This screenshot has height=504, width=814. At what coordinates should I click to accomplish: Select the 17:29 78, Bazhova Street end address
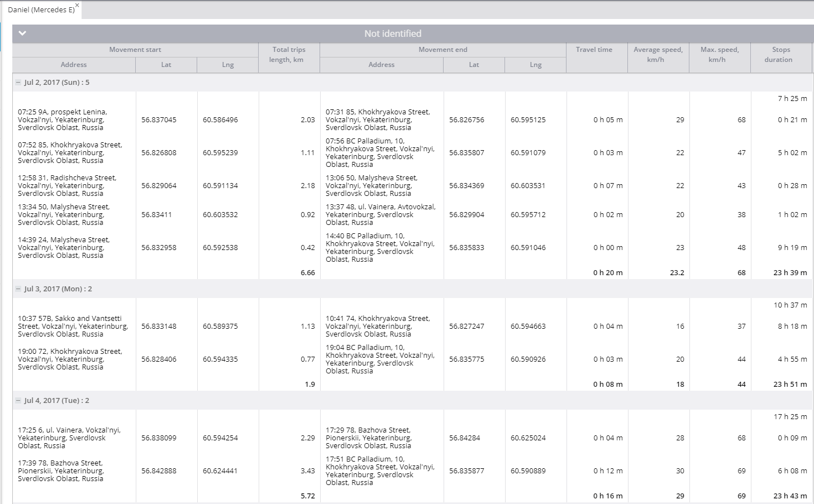[x=369, y=438]
